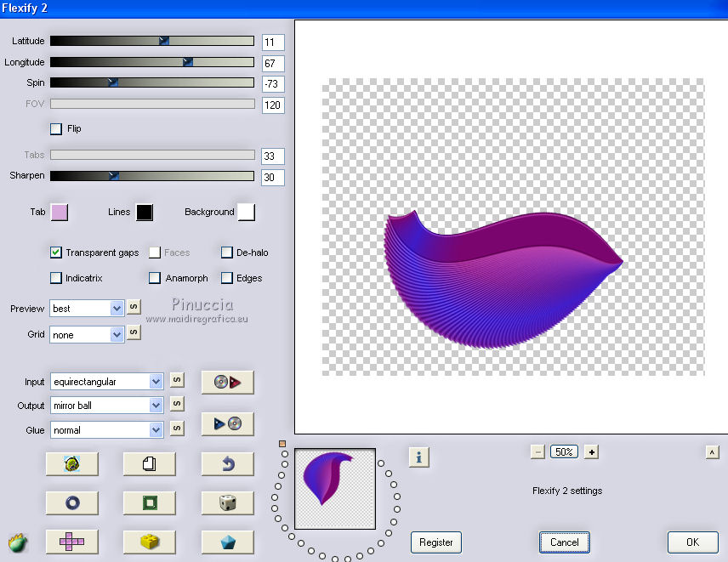
Task: Click the S button beside Preview
Action: point(134,307)
